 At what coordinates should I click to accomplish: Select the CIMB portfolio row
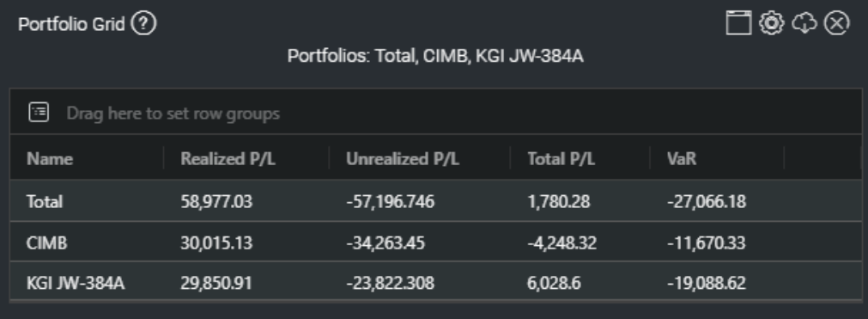pos(435,242)
